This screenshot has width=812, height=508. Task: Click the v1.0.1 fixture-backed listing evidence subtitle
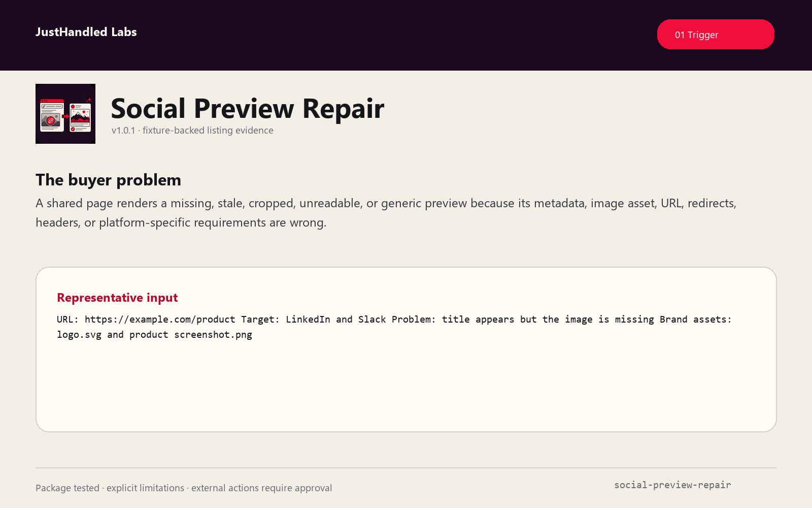pyautogui.click(x=192, y=131)
